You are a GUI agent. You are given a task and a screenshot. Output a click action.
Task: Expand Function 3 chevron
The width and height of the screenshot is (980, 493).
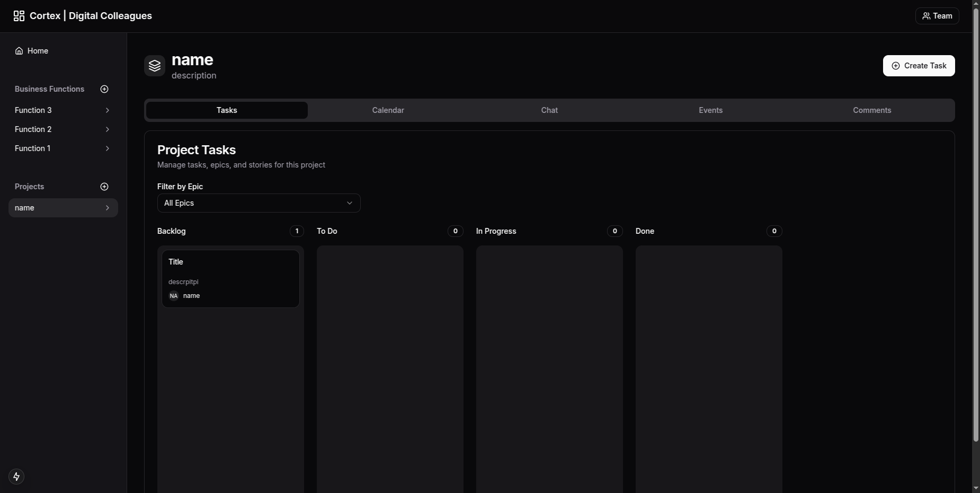(108, 110)
